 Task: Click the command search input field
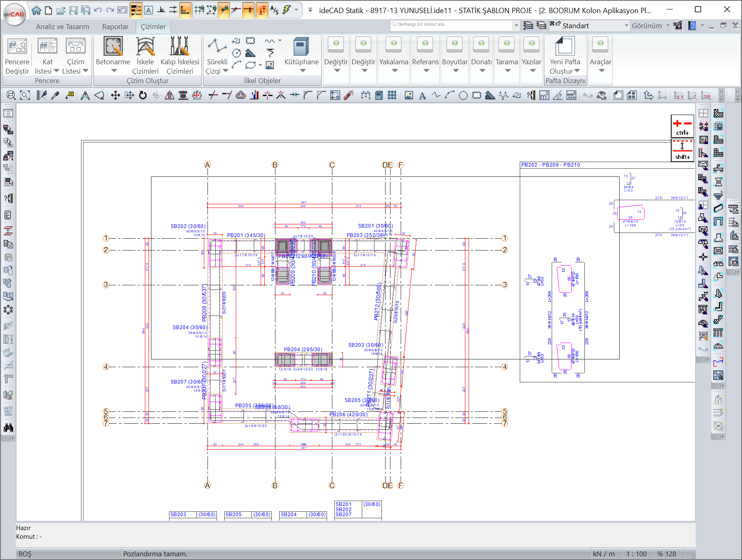(450, 25)
